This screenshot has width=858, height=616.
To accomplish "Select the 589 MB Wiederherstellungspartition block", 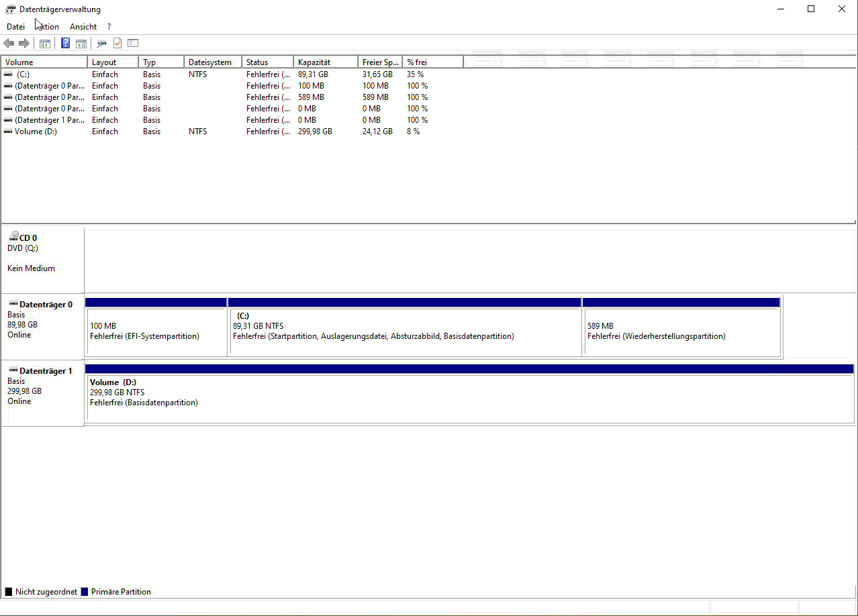I will click(681, 331).
